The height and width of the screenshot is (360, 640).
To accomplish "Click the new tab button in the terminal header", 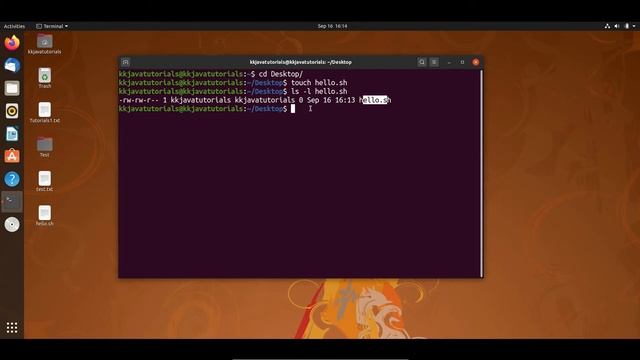I will click(x=125, y=62).
